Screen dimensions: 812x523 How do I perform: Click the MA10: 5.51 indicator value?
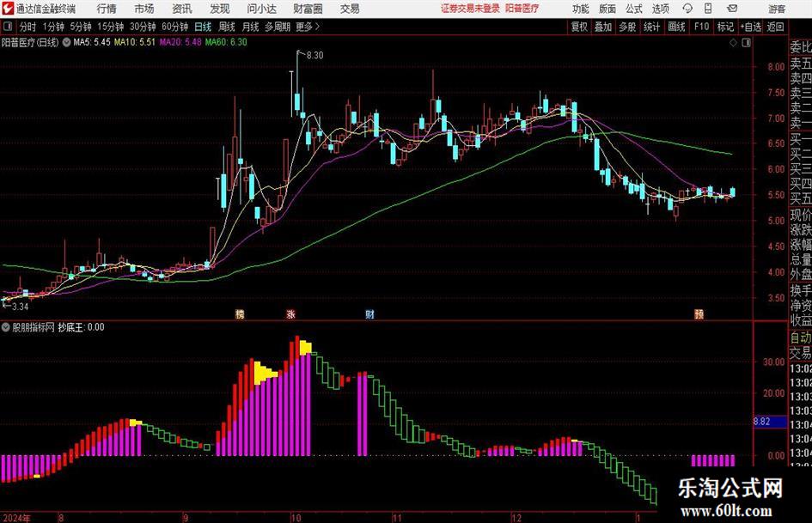pyautogui.click(x=135, y=42)
